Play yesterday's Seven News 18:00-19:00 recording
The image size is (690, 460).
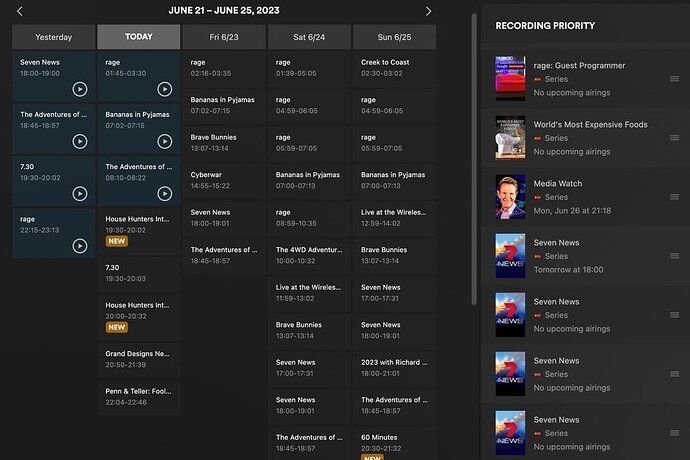[x=80, y=89]
